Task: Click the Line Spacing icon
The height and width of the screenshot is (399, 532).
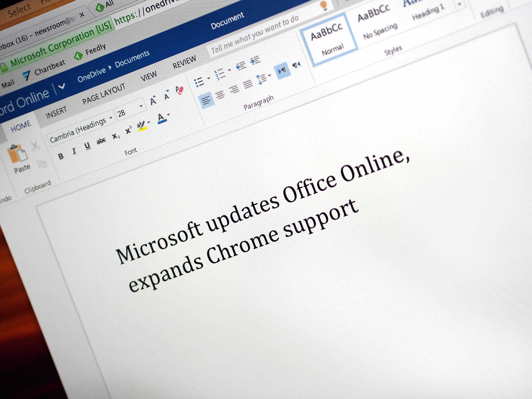Action: coord(261,79)
